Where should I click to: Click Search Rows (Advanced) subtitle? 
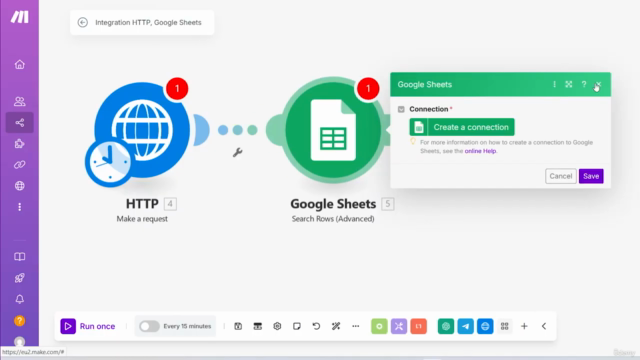333,219
